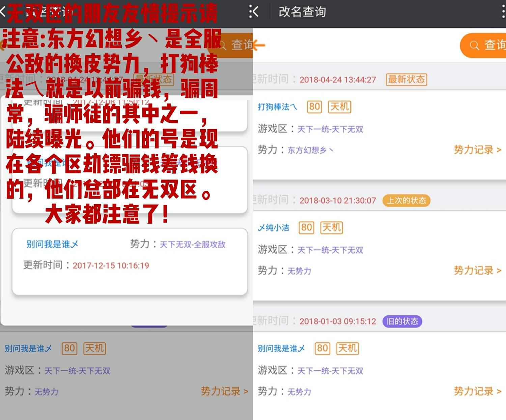Click 无势力 under 乄纯小洁 entry
Screen dimensions: 506x420
pos(299,271)
